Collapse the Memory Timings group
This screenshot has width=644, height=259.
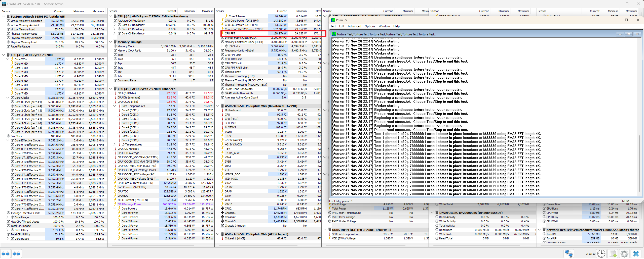[110, 42]
